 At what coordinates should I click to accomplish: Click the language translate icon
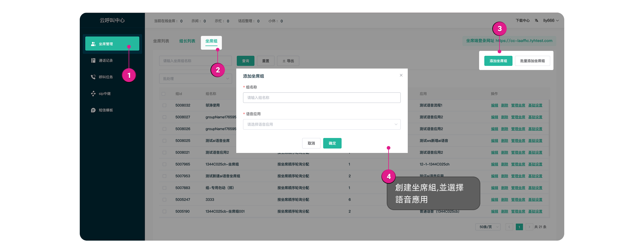point(536,21)
